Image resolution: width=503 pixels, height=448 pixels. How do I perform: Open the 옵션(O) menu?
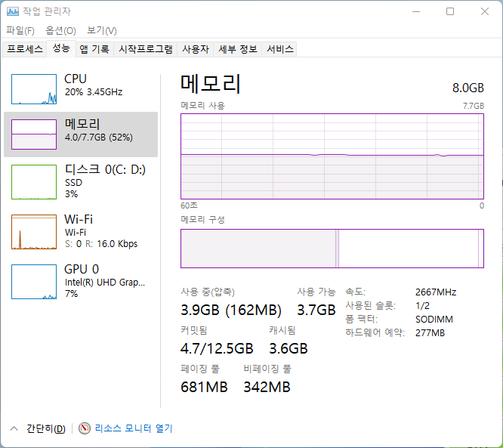click(x=60, y=30)
